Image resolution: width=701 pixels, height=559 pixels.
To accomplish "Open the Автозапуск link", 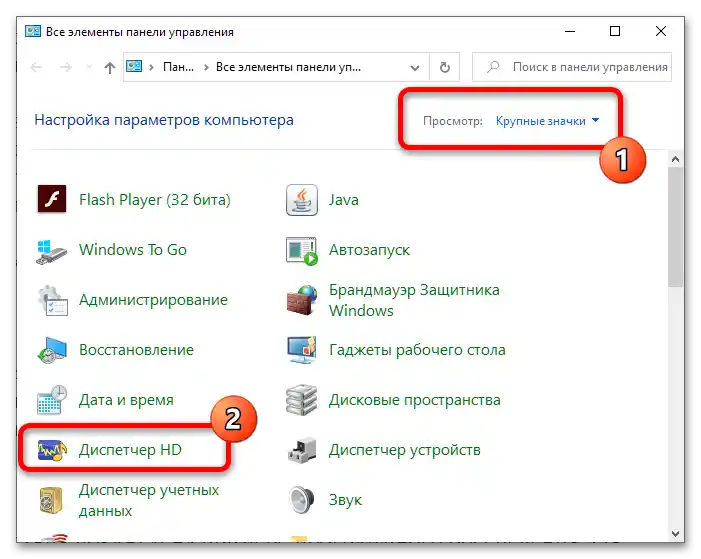I will click(369, 250).
